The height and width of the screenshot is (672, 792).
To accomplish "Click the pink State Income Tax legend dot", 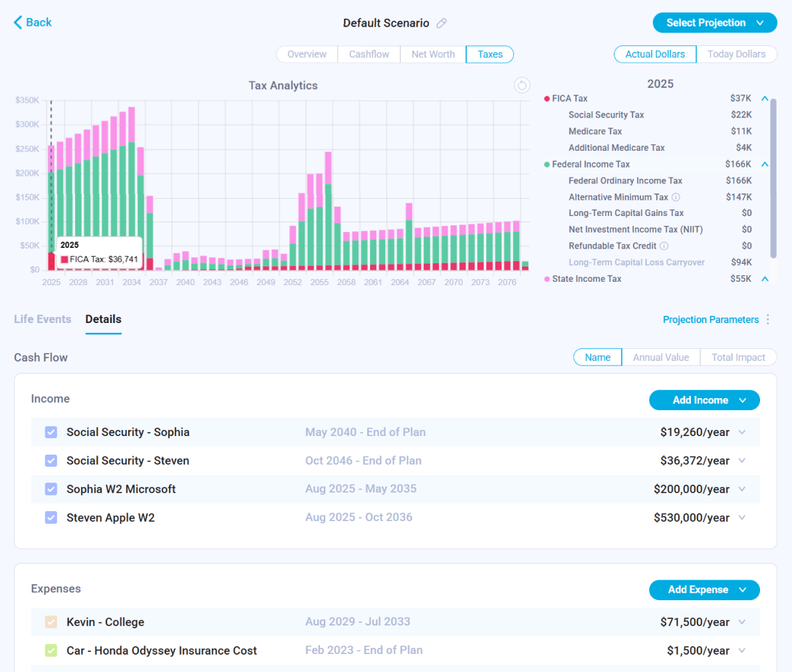I will click(547, 279).
